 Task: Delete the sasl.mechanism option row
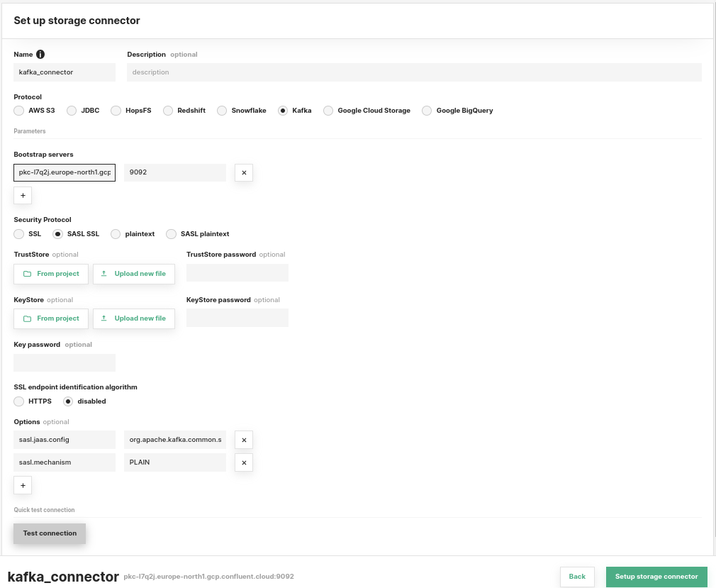(244, 462)
